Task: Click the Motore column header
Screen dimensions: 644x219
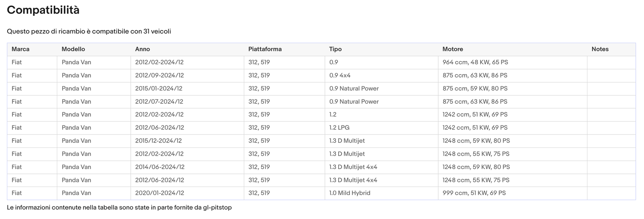Action: (x=452, y=49)
